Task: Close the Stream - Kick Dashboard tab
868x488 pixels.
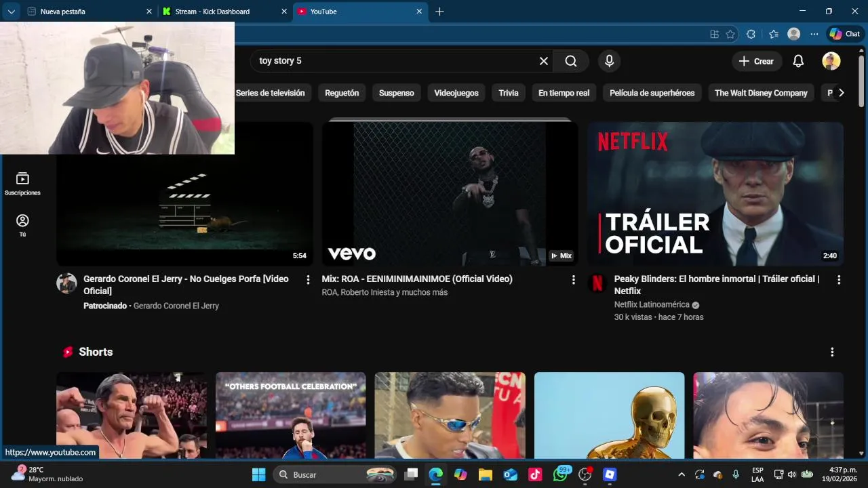Action: pos(284,12)
